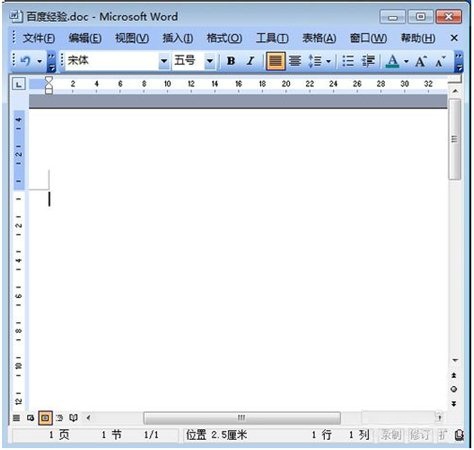Switch to Reading Layout view icon
This screenshot has width=474, height=450.
73,418
